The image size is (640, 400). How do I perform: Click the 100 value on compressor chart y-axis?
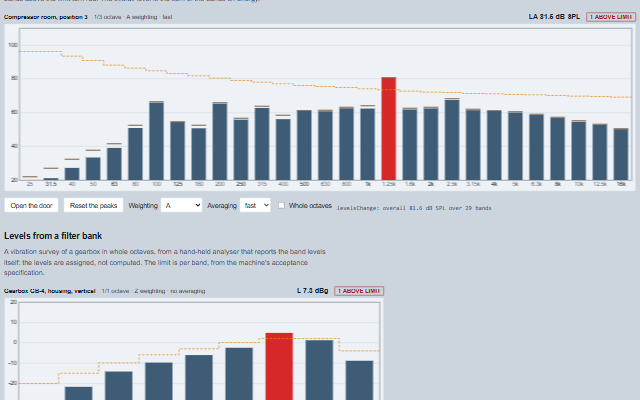13,45
